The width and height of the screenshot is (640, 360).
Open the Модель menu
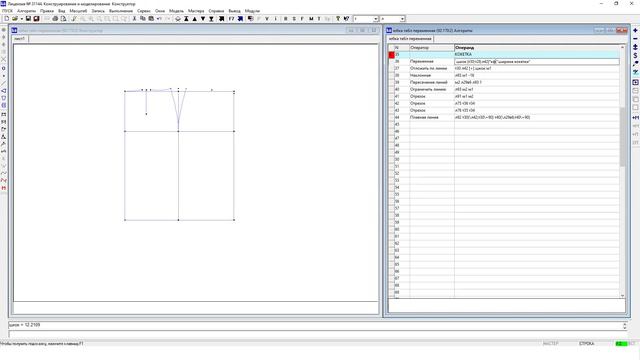tap(176, 11)
